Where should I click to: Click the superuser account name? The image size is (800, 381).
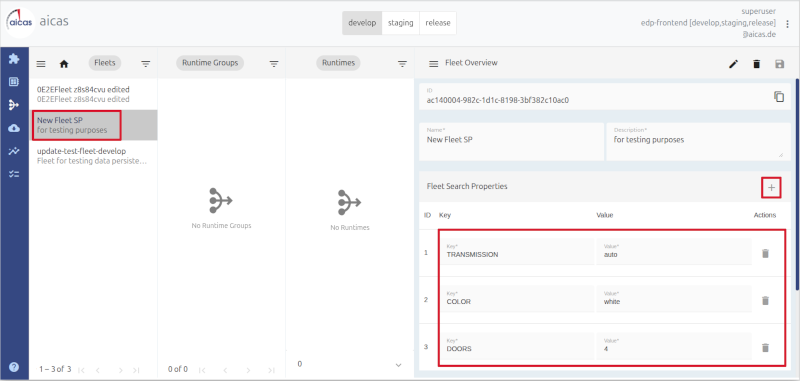click(x=759, y=11)
